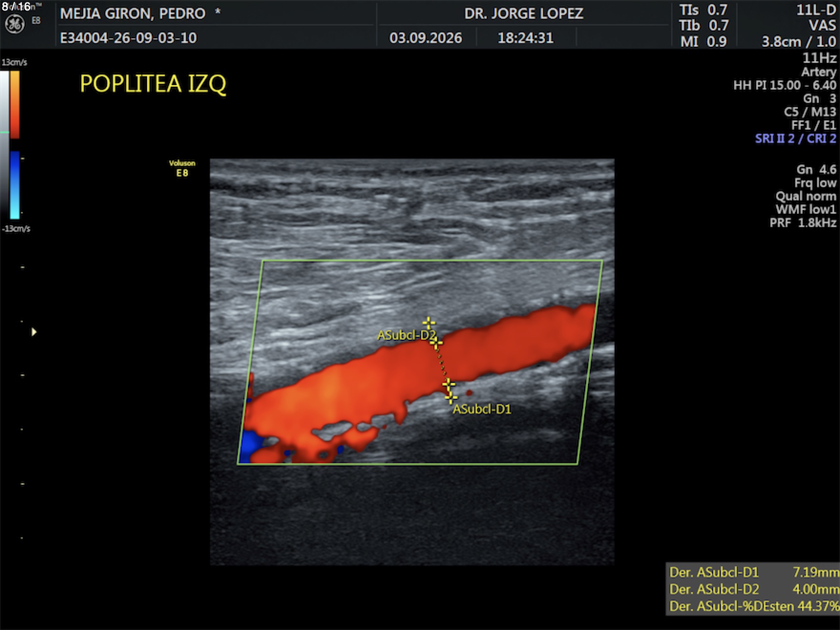This screenshot has height=630, width=840.
Task: Click the SRI II 2 / CRI 2 setting
Action: tap(796, 138)
